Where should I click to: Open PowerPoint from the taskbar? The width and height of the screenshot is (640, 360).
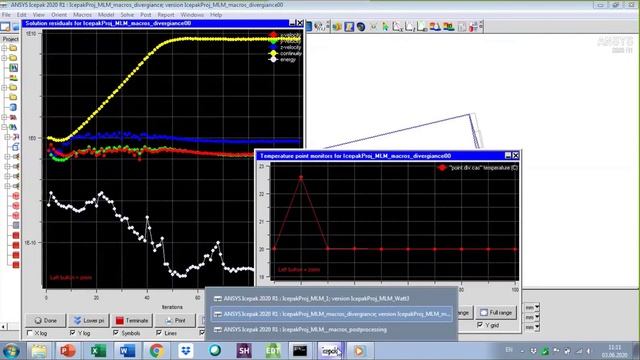click(68, 351)
